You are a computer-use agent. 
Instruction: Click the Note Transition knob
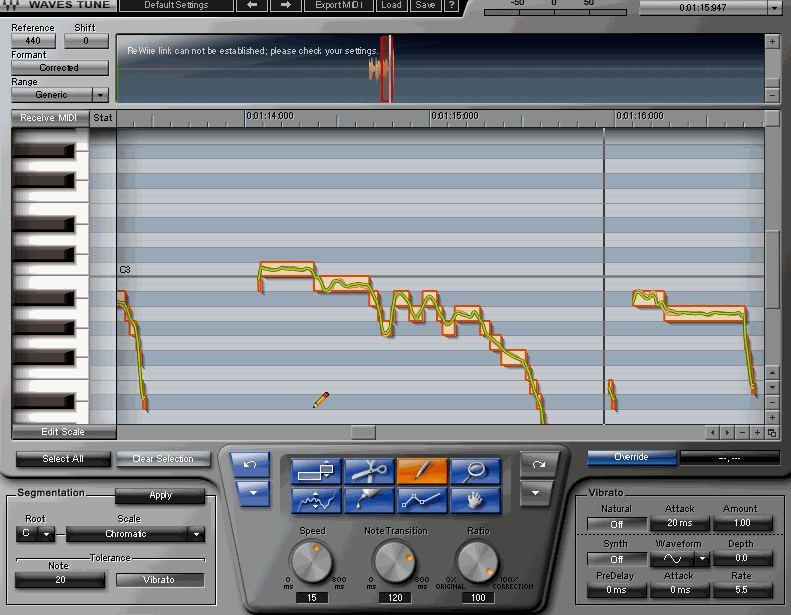[x=394, y=562]
